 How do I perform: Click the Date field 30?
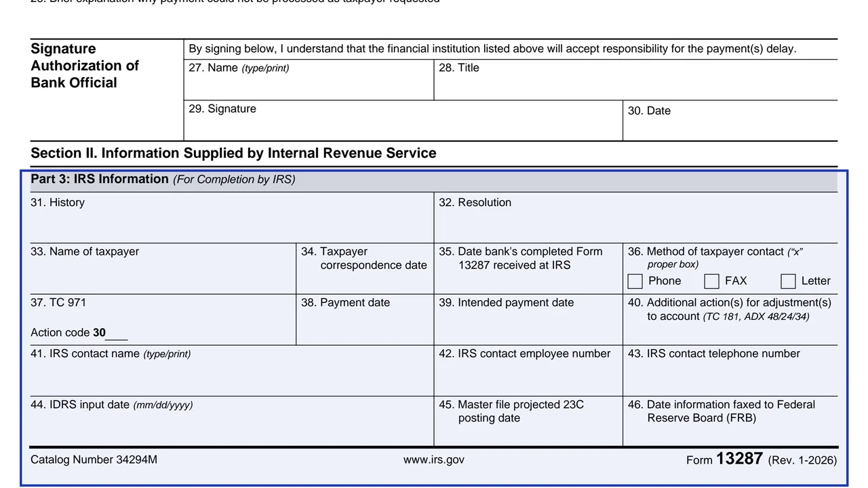coord(730,121)
